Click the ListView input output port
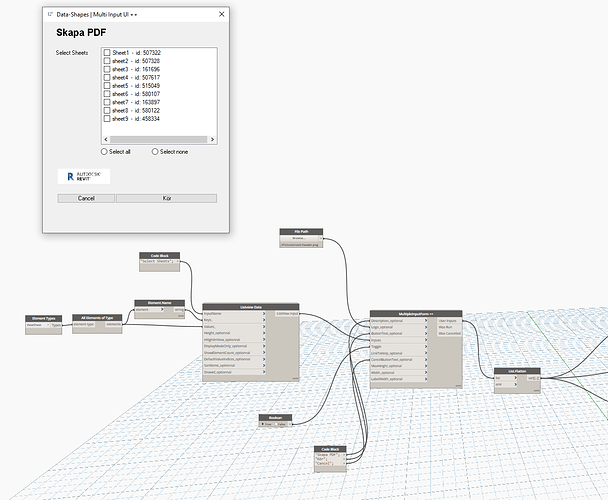 coord(287,313)
